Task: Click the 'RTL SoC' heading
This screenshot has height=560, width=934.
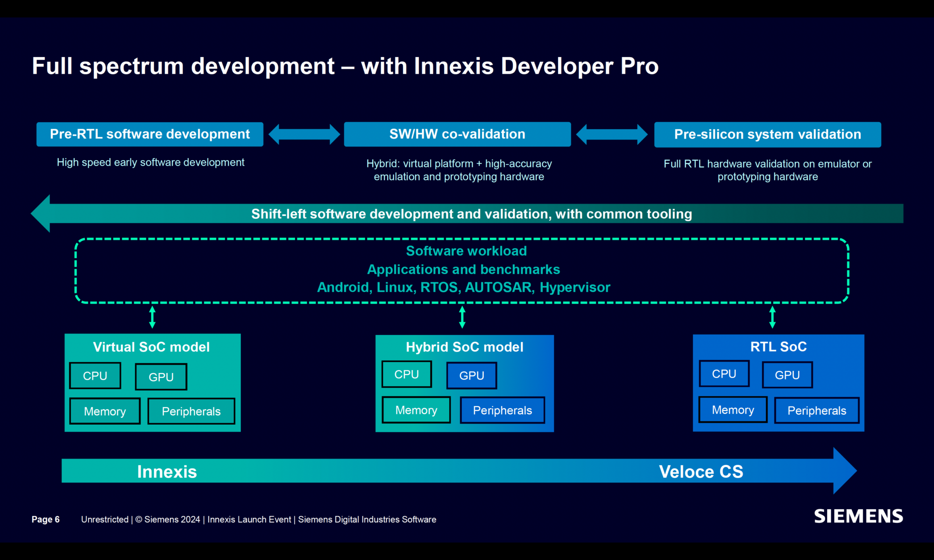Action: (x=778, y=347)
